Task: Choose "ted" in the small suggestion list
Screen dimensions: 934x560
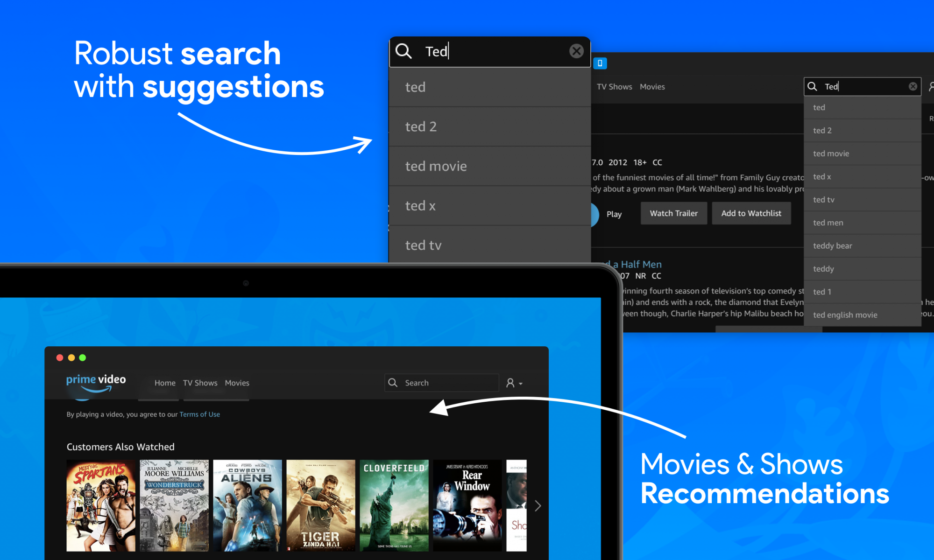Action: click(862, 107)
